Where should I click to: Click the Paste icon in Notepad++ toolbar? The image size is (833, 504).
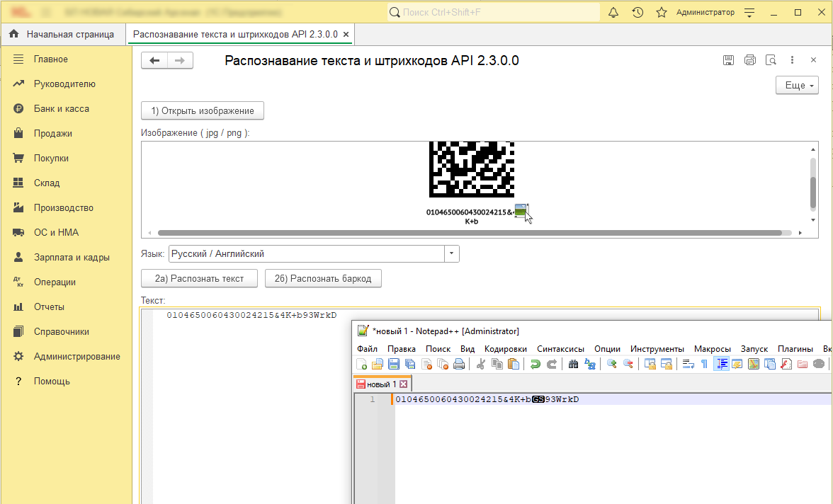point(514,364)
